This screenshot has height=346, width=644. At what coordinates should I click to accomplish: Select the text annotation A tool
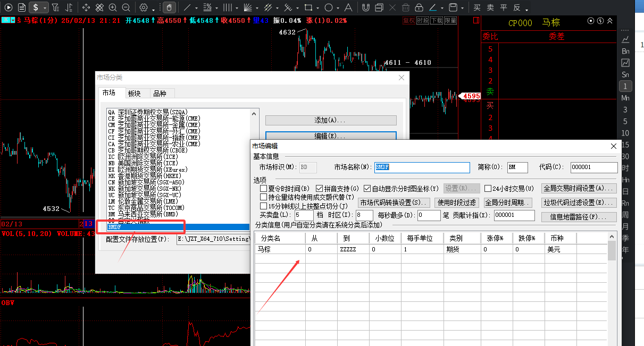click(x=348, y=7)
